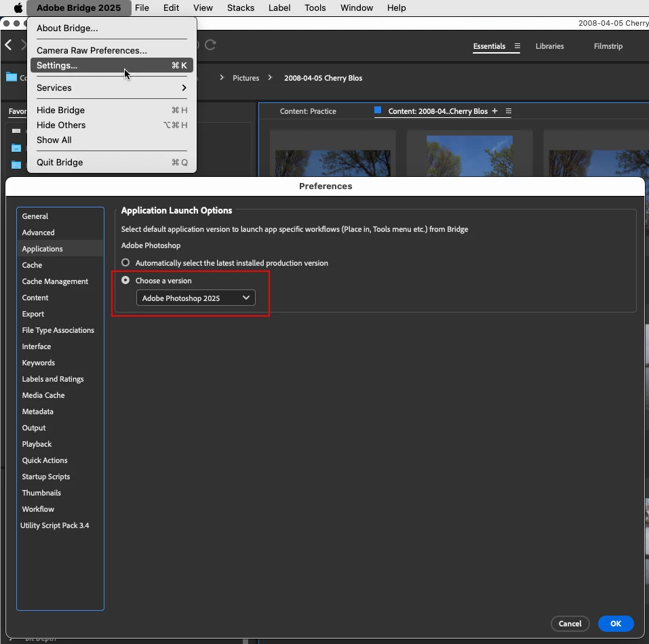This screenshot has width=649, height=644.
Task: Click the back navigation arrow
Action: coord(8,45)
